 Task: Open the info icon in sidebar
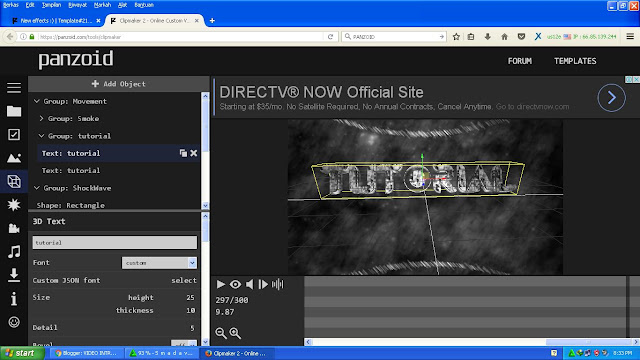coord(14,299)
